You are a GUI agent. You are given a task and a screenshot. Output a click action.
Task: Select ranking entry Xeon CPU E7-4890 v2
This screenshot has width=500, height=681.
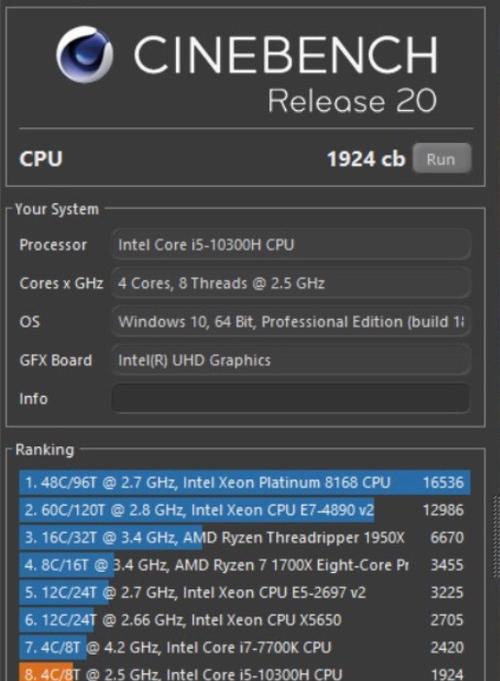click(245, 510)
